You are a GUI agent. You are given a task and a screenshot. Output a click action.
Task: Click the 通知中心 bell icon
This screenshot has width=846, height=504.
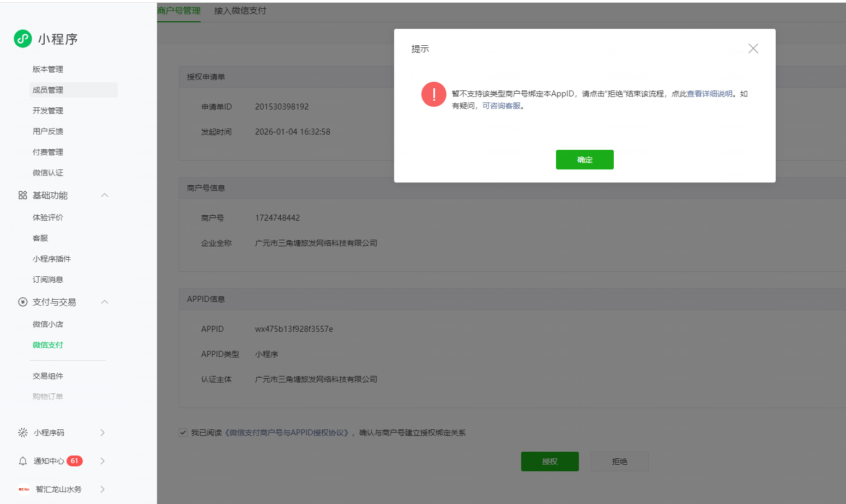click(x=23, y=461)
